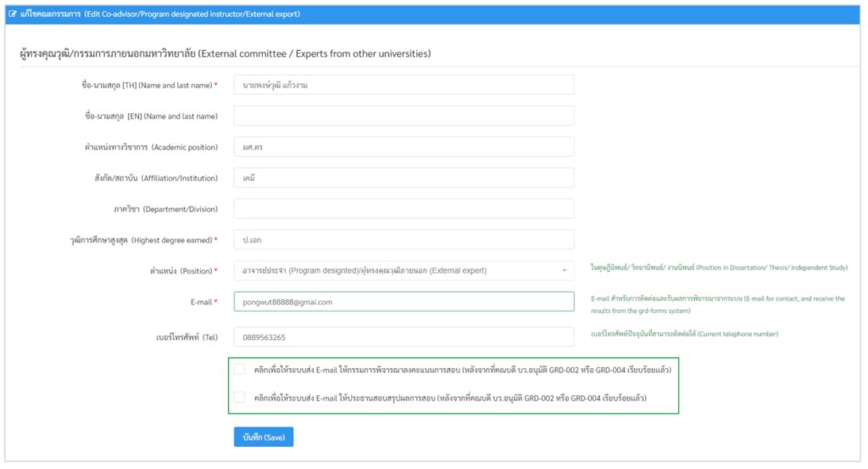Focus the empty English name [EN] field

tap(403, 115)
